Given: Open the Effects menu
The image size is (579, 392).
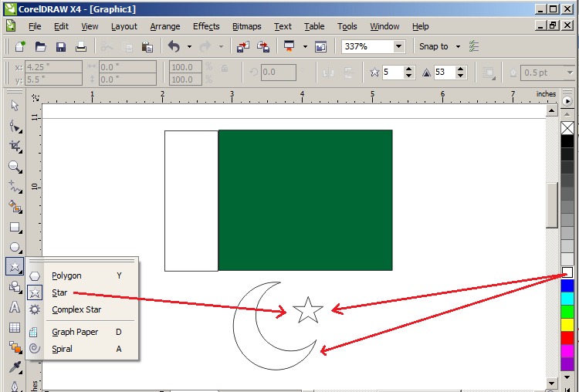Looking at the screenshot, I should (206, 26).
